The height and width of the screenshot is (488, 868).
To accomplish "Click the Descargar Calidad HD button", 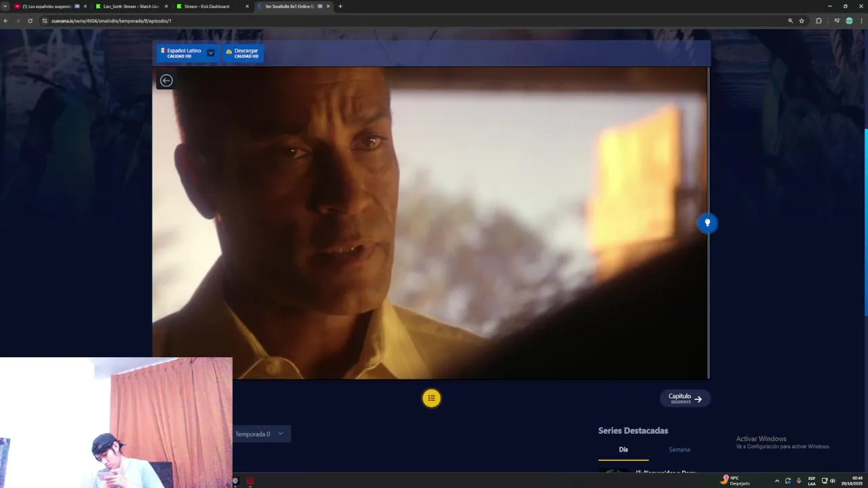I will click(x=243, y=53).
